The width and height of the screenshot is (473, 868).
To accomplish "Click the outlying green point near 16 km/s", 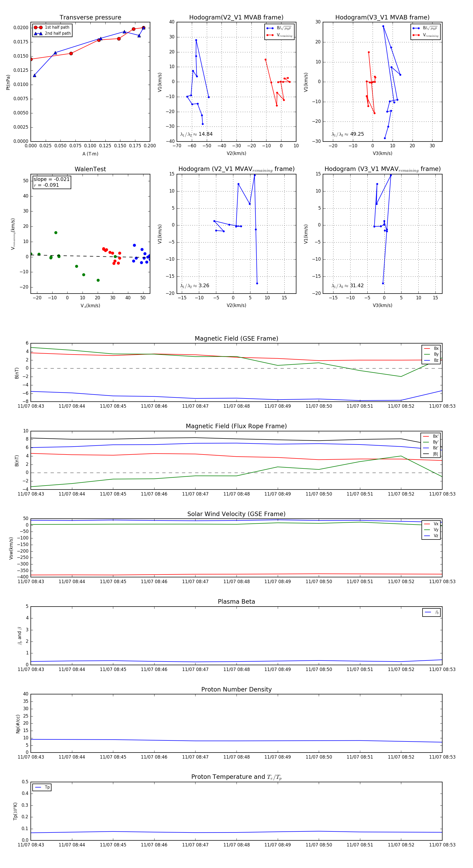I will [56, 233].
